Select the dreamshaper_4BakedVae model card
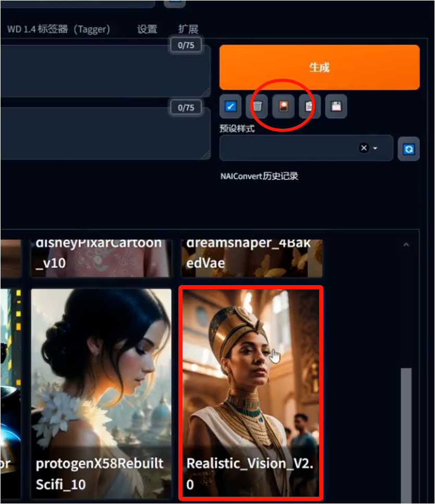The height and width of the screenshot is (504, 435). pyautogui.click(x=252, y=258)
